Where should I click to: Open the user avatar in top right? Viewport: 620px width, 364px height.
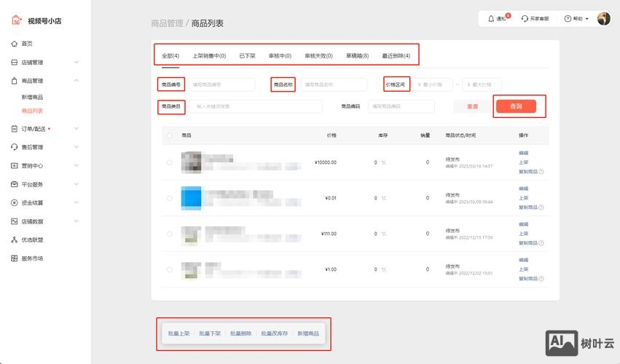click(604, 19)
